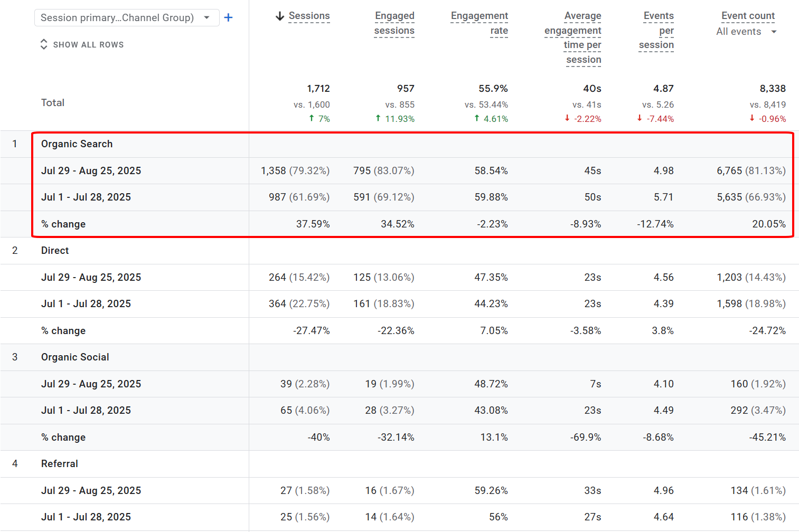Click the blue plus add dimension icon

click(x=228, y=18)
